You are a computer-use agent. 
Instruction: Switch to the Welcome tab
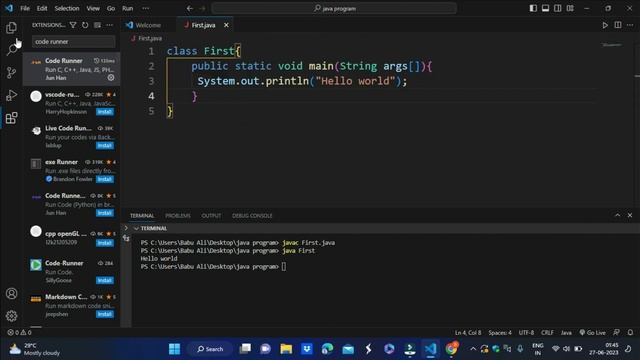click(x=148, y=25)
